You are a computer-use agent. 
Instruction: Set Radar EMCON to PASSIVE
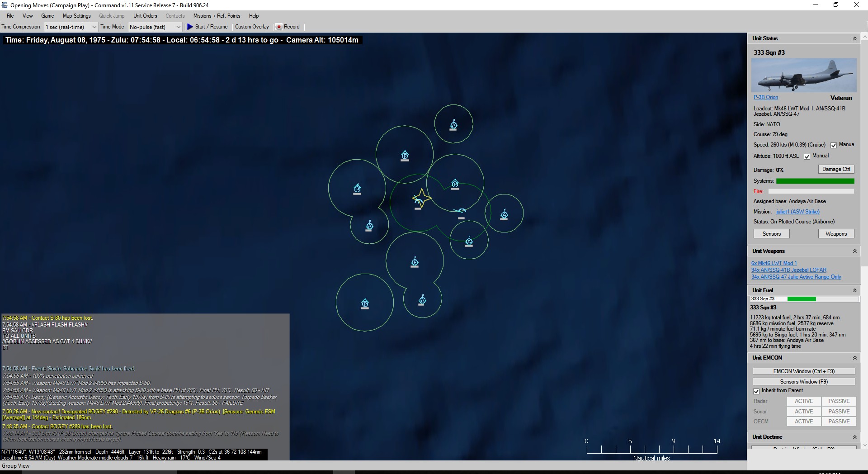[x=839, y=401]
